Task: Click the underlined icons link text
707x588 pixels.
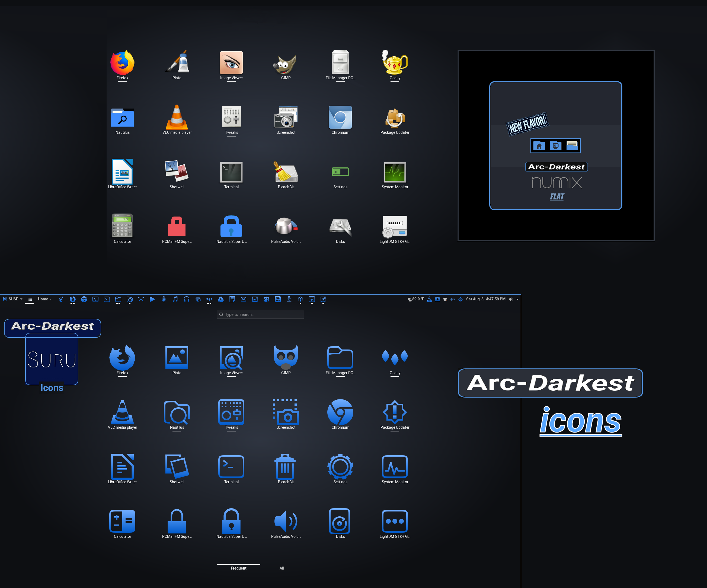Action: pyautogui.click(x=581, y=421)
